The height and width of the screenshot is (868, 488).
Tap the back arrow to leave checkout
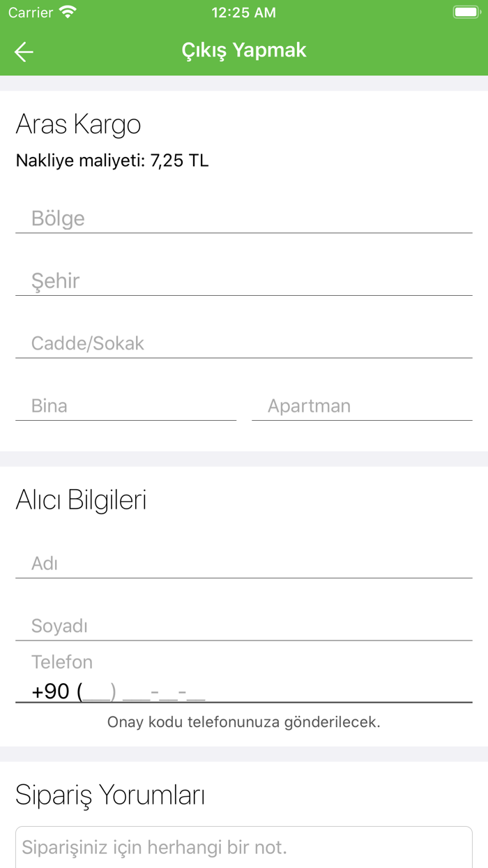pos(23,51)
